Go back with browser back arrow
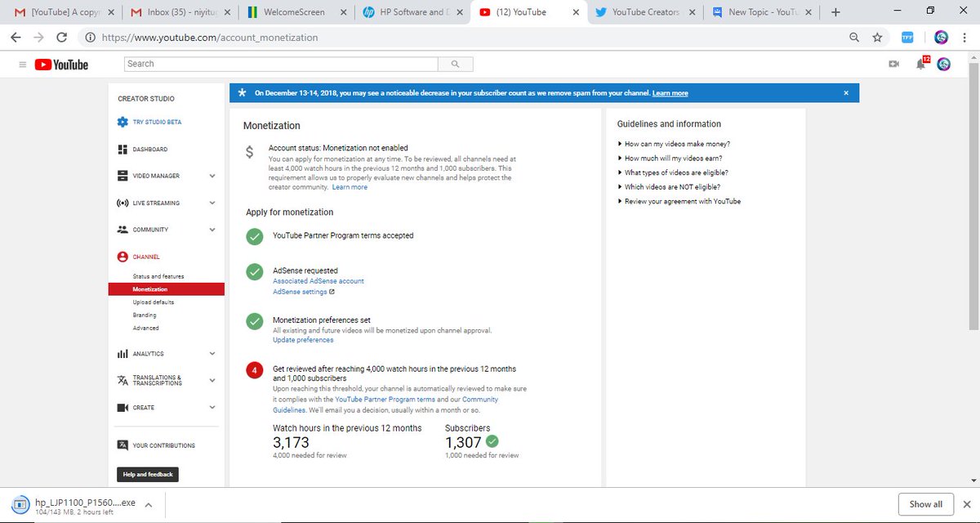Viewport: 980px width, 523px height. click(x=16, y=38)
